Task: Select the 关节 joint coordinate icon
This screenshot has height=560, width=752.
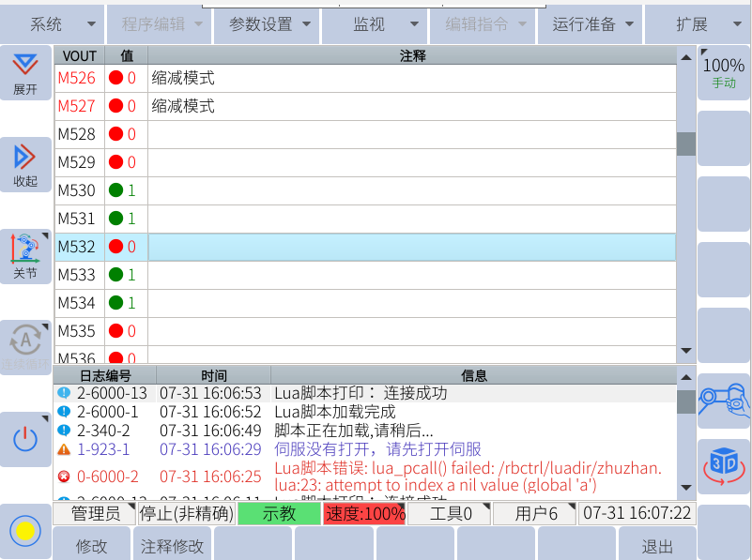Action: [x=25, y=256]
